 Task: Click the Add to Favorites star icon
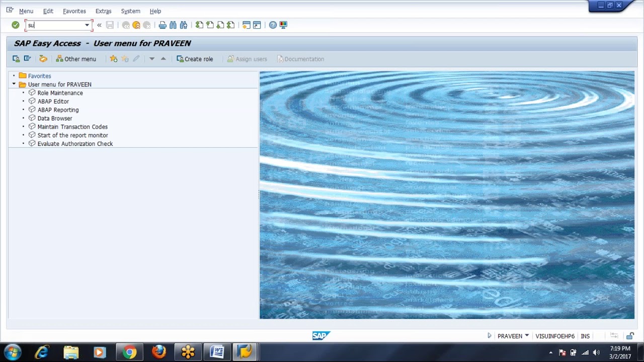point(114,59)
